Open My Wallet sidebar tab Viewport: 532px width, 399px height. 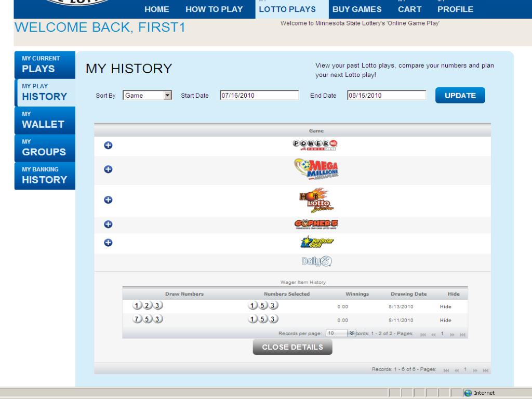(45, 120)
